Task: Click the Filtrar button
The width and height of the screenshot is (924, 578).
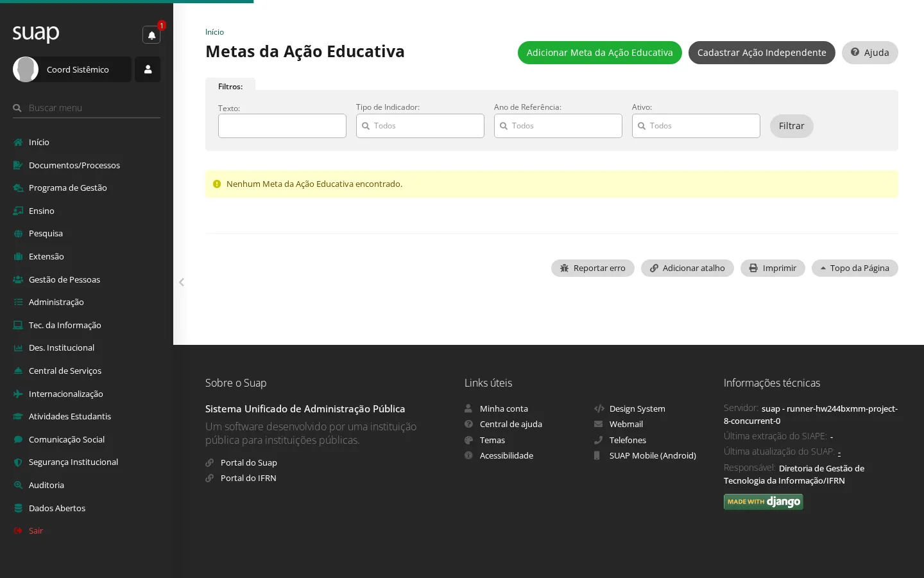Action: (x=792, y=126)
